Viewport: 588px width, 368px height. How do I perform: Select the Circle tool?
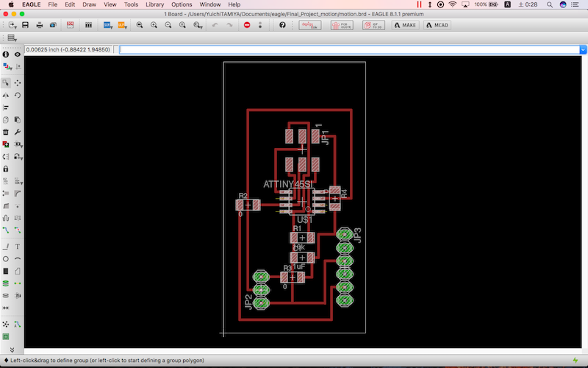click(6, 259)
